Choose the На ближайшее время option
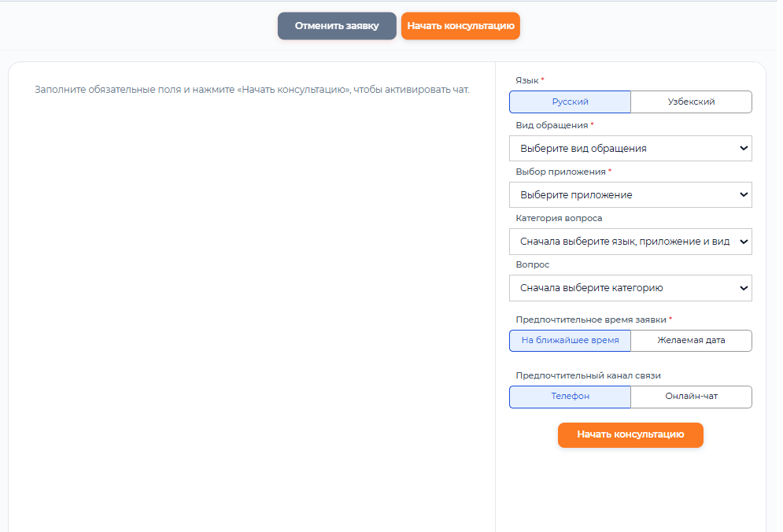 coord(570,340)
